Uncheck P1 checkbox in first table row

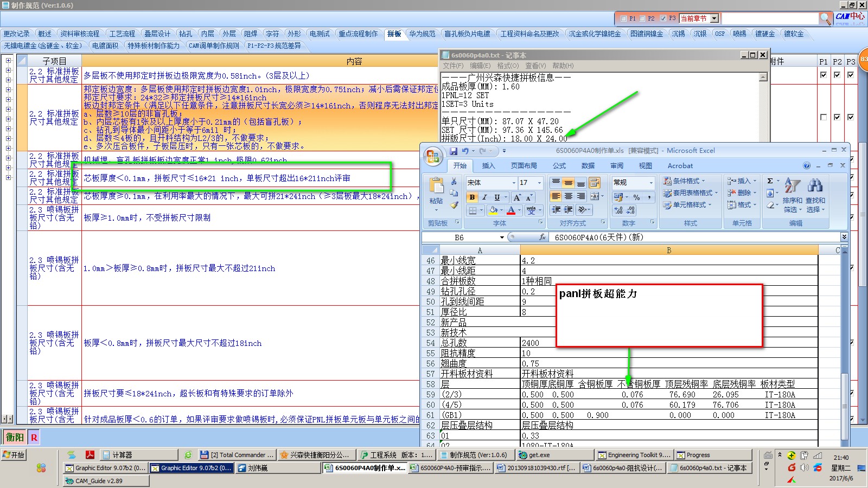pyautogui.click(x=824, y=75)
